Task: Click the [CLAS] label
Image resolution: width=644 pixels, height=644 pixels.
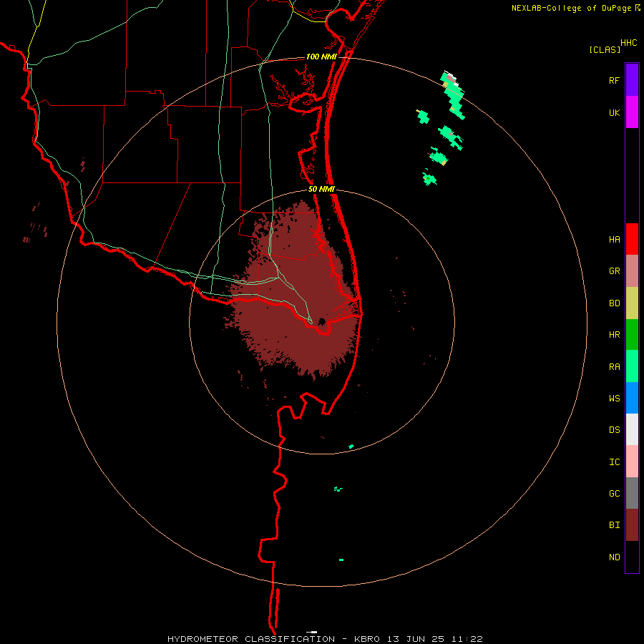Action: [x=605, y=49]
